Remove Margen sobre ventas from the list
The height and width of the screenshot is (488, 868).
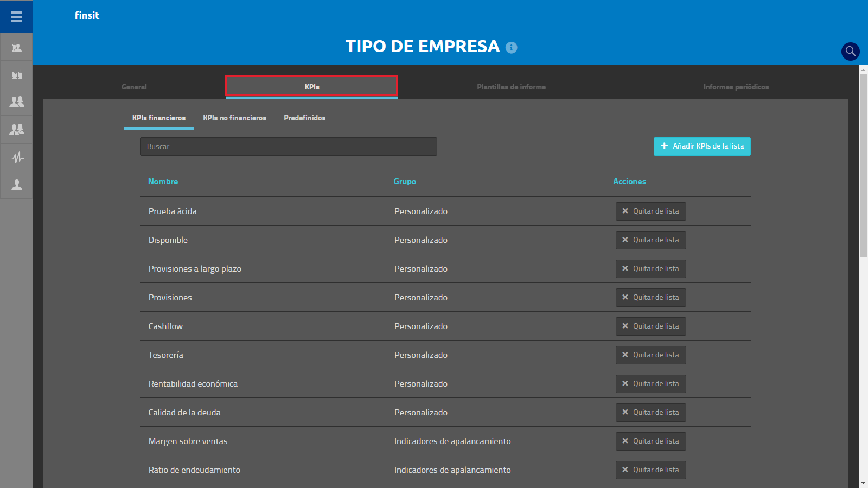(650, 441)
